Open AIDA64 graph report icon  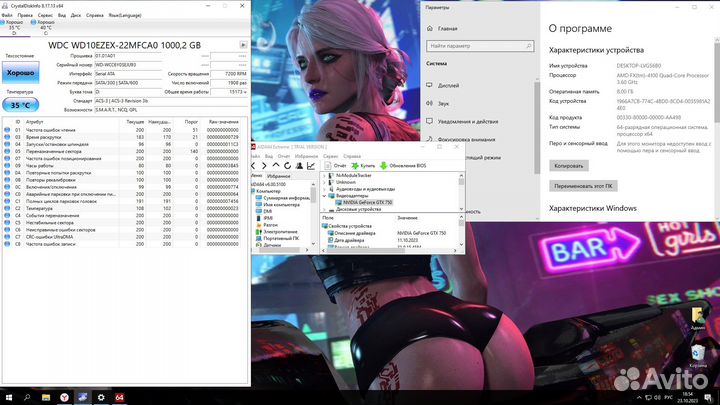pyautogui.click(x=311, y=165)
